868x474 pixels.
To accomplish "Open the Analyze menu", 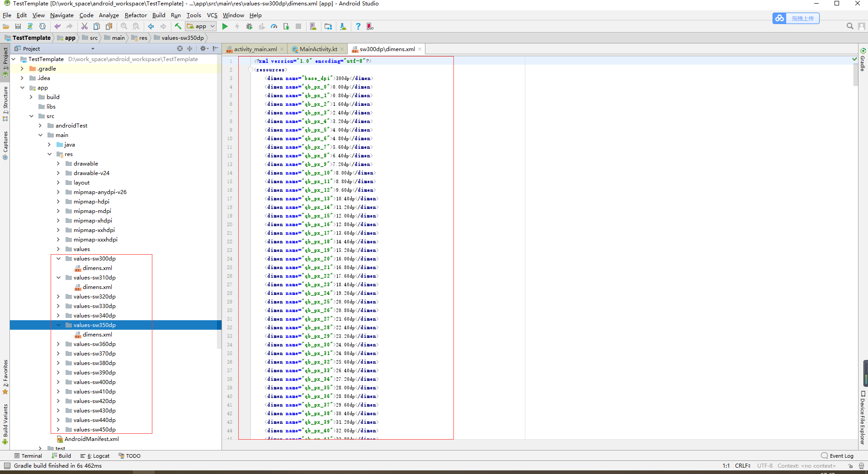I will (x=109, y=15).
